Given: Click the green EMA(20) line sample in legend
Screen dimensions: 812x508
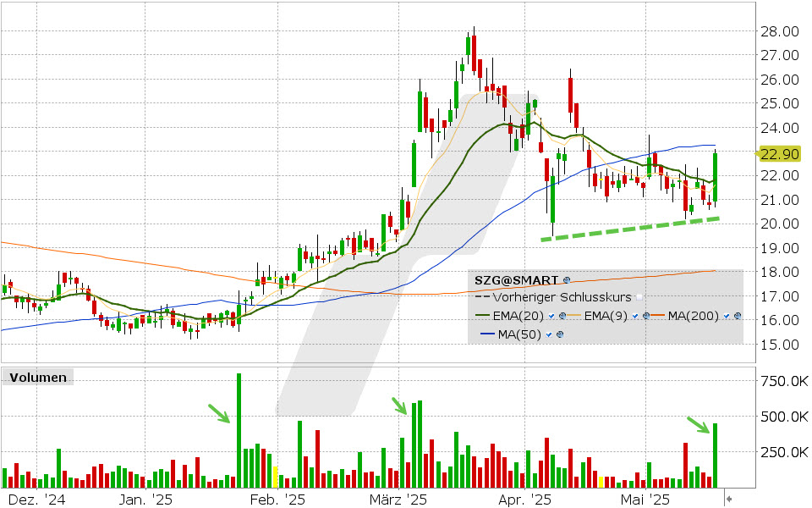Looking at the screenshot, I should pos(483,316).
